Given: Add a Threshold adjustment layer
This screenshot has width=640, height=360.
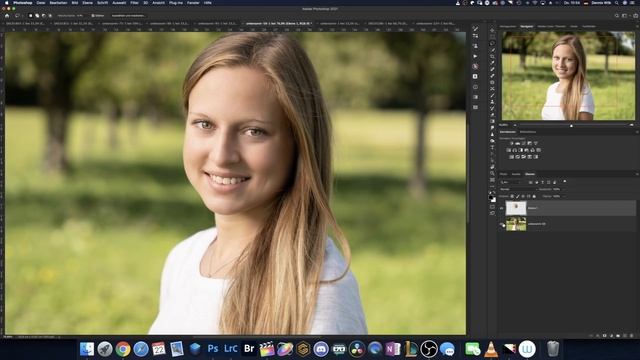Looking at the screenshot, I should (524, 157).
